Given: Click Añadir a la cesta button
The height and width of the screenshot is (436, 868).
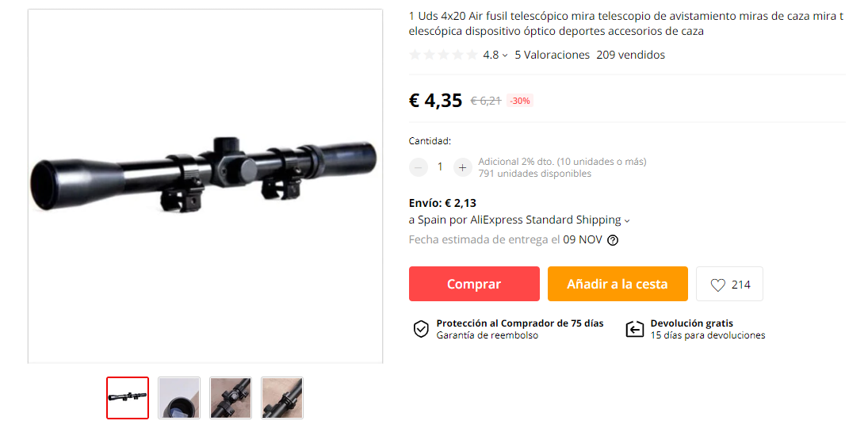Looking at the screenshot, I should pyautogui.click(x=618, y=284).
